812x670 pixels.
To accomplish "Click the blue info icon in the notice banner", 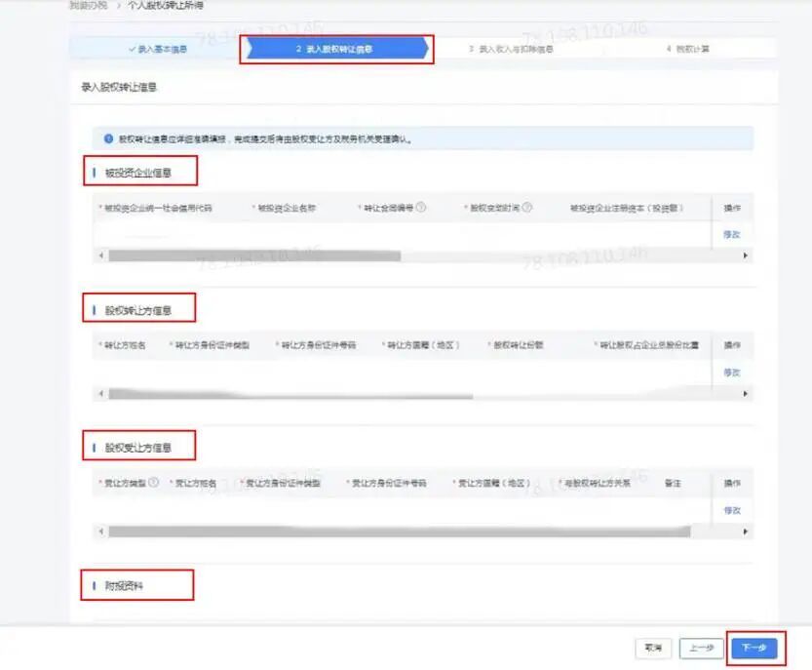I will (x=108, y=138).
